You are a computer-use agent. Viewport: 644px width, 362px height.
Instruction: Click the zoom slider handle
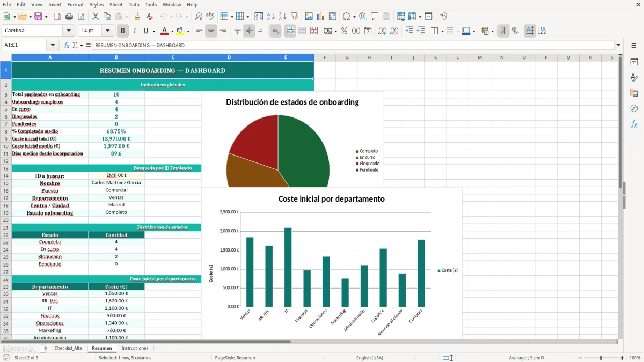(x=601, y=358)
